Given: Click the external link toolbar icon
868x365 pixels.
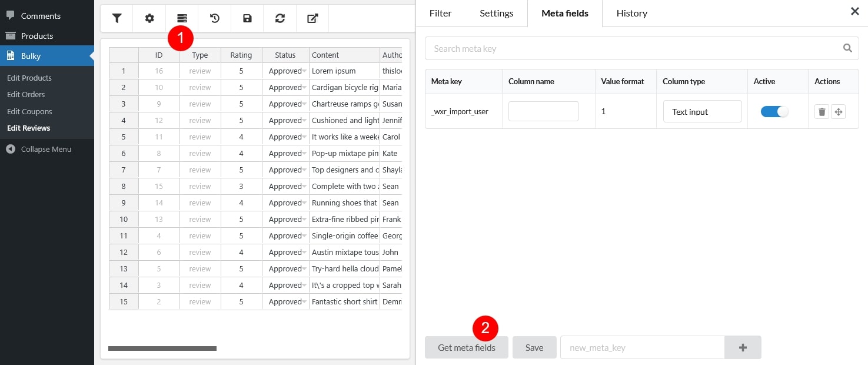Looking at the screenshot, I should coord(312,18).
